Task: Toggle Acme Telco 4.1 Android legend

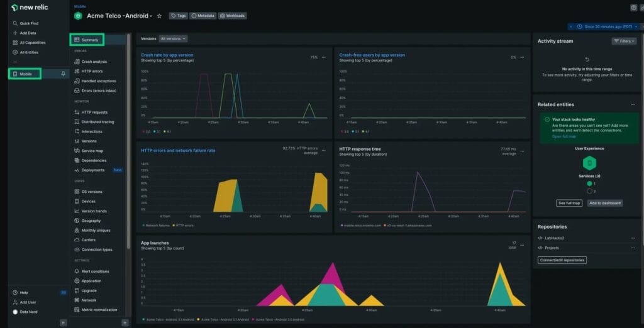Action: pyautogui.click(x=168, y=319)
